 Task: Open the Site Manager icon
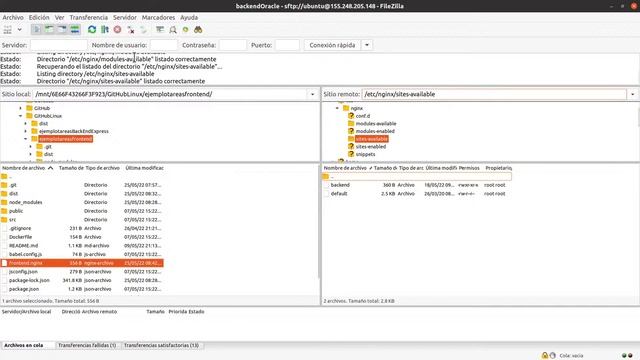[x=7, y=29]
